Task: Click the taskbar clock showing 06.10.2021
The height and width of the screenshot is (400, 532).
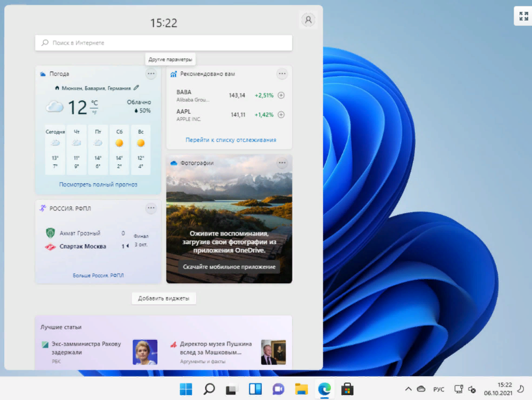Action: coord(498,389)
